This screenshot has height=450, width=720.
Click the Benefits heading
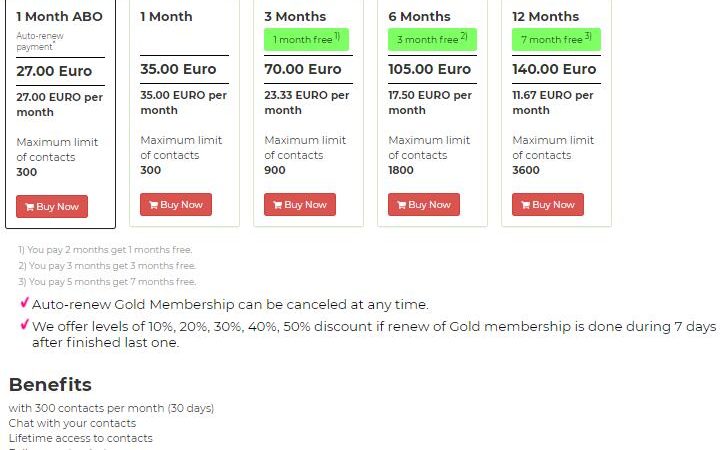pyautogui.click(x=50, y=385)
